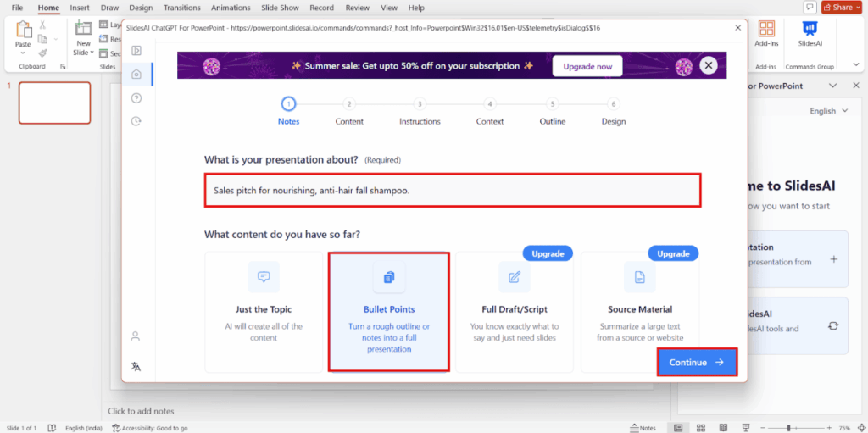This screenshot has height=433, width=868.
Task: Open the help question mark icon
Action: point(136,97)
